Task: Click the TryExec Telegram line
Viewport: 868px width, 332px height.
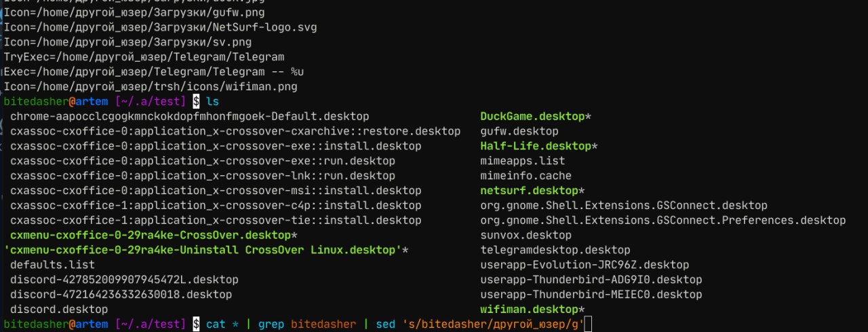Action: tap(144, 57)
